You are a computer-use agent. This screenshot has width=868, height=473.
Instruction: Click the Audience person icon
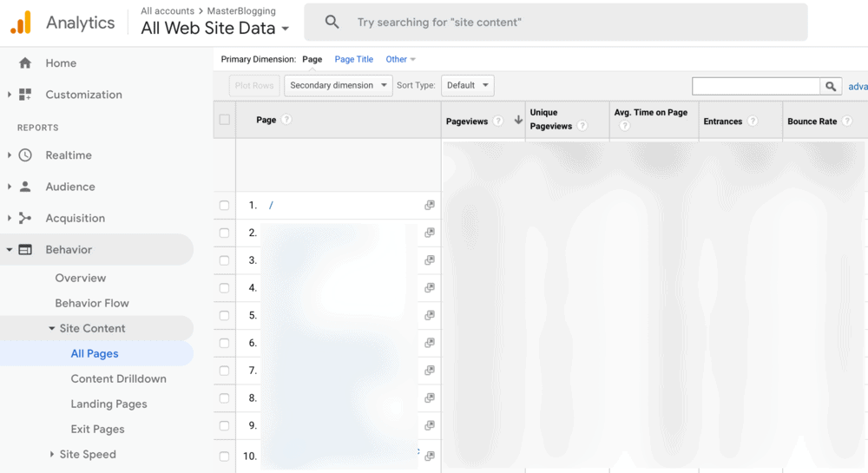click(x=25, y=187)
